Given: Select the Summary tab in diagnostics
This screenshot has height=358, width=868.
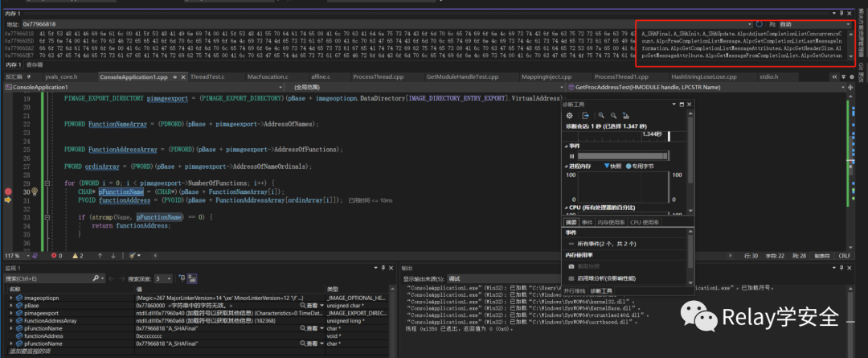Looking at the screenshot, I should tap(571, 222).
